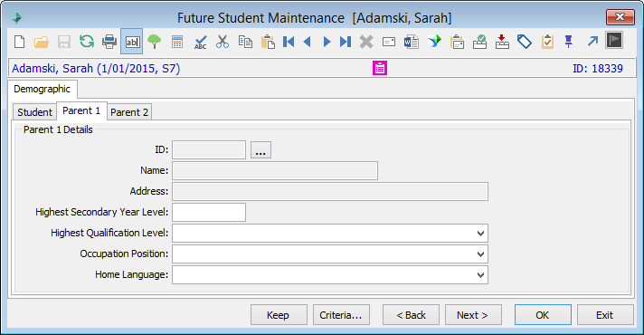Click the dark flag icon
The image size is (644, 335).
[614, 40]
